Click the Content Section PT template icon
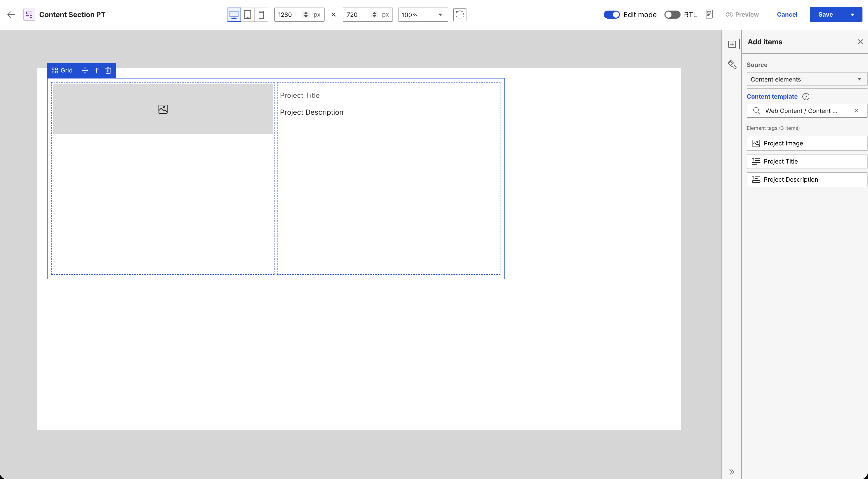This screenshot has width=868, height=479. coord(29,15)
